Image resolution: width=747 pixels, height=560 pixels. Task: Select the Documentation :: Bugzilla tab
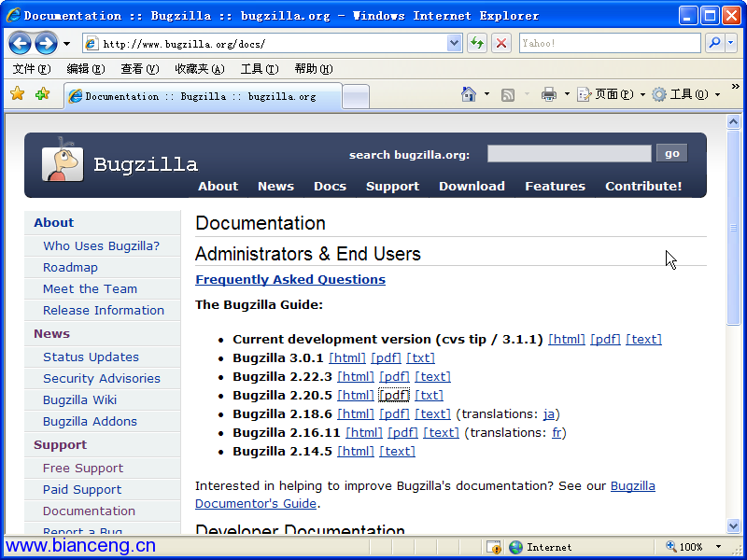[203, 97]
